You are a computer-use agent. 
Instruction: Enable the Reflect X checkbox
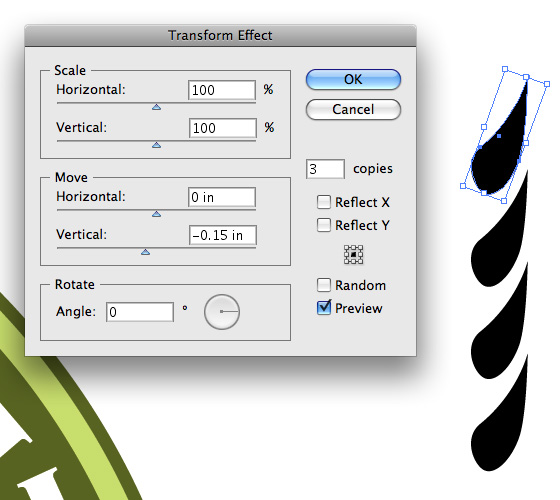(324, 202)
